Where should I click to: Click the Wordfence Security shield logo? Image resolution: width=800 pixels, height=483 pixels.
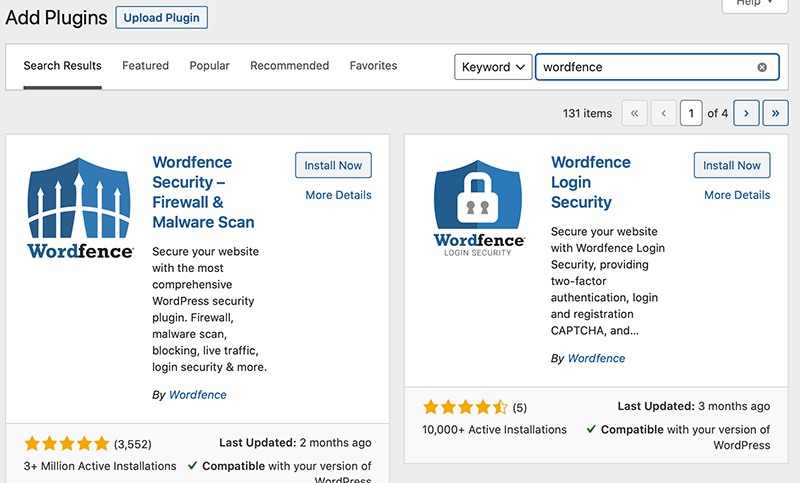tap(80, 208)
